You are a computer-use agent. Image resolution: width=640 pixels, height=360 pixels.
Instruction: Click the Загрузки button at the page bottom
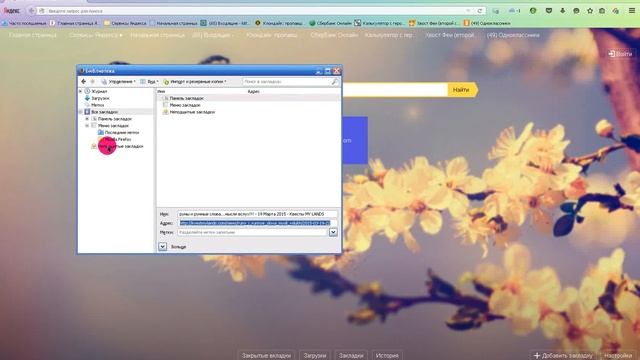click(315, 356)
